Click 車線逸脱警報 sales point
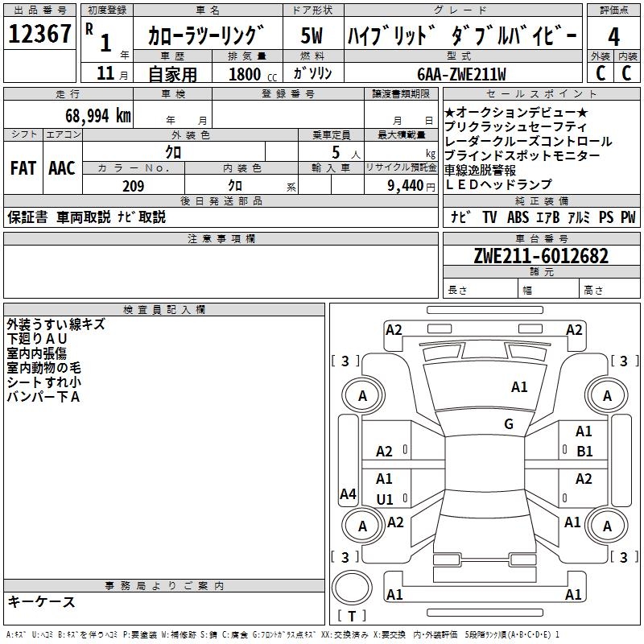644x644 pixels. coord(480,170)
